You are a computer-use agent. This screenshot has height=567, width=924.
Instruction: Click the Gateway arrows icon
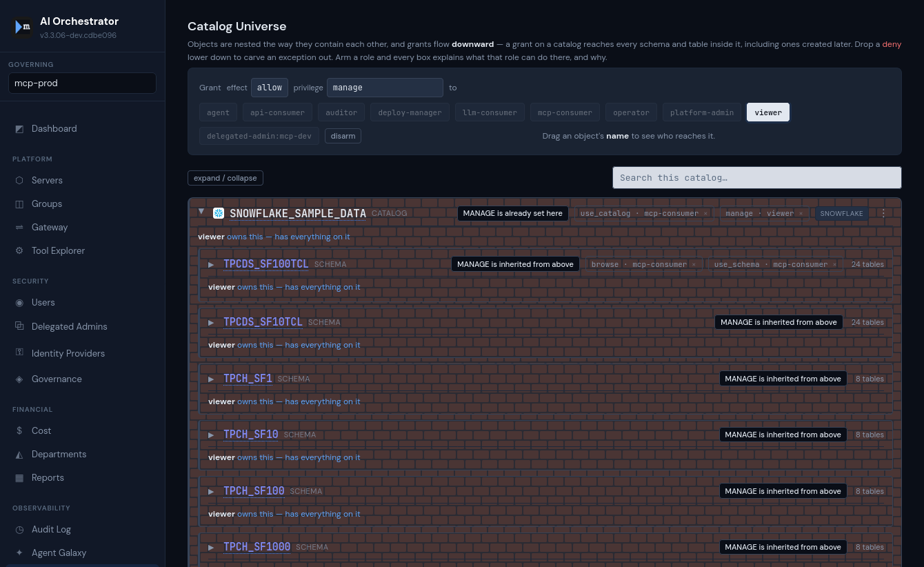pos(19,228)
